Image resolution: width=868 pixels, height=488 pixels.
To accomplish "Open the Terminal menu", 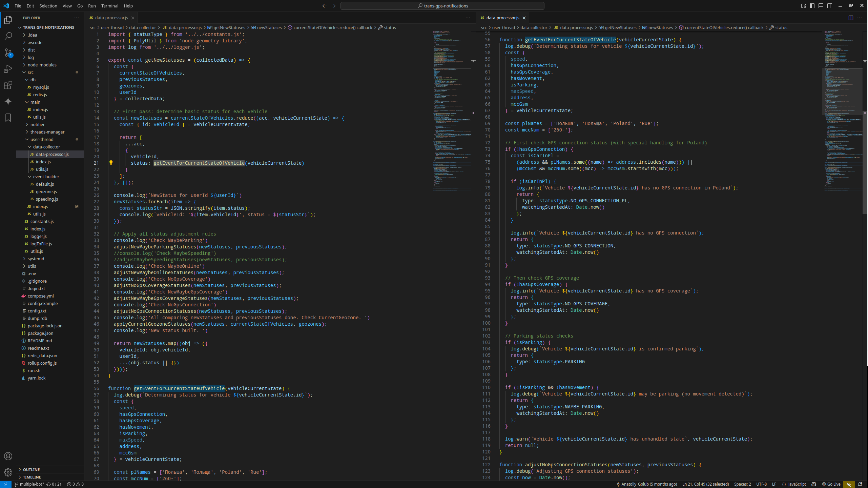I will (109, 6).
